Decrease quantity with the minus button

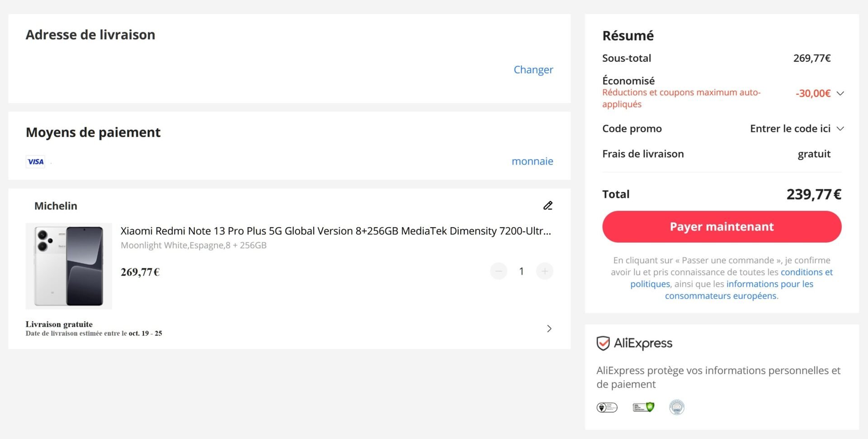tap(499, 271)
